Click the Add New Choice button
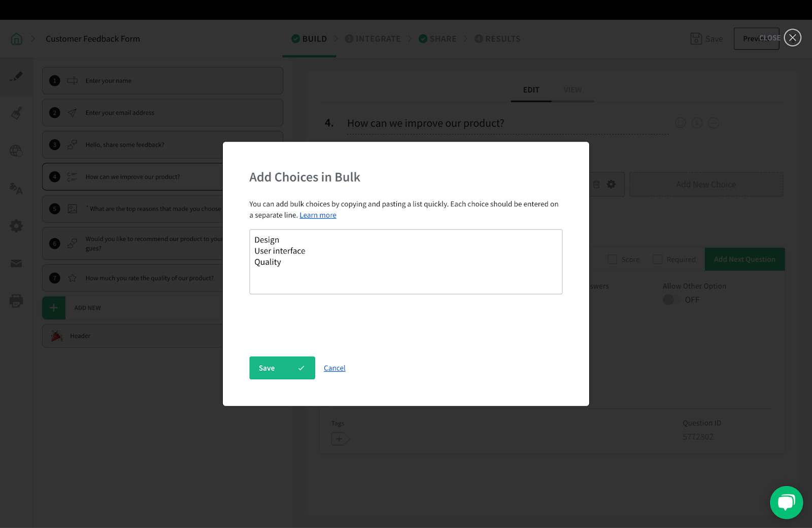Screen dimensions: 812x528 coord(706,185)
